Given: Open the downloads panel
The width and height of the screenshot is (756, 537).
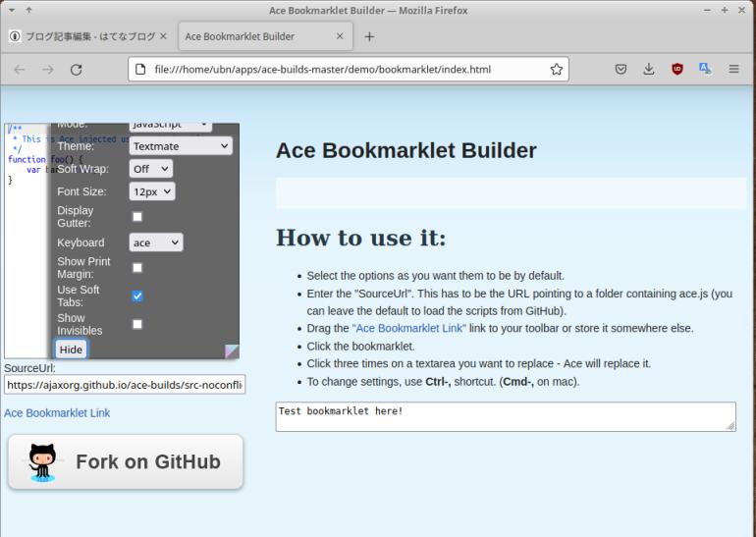Looking at the screenshot, I should (x=649, y=70).
